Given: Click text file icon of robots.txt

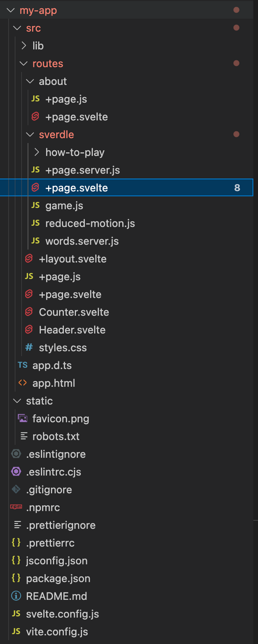Looking at the screenshot, I should coord(24,436).
